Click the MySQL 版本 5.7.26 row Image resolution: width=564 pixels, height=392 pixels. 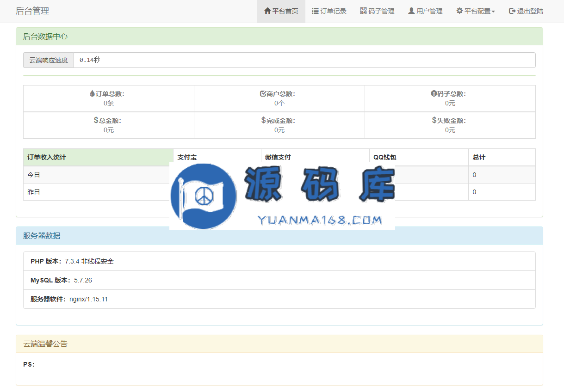(279, 280)
